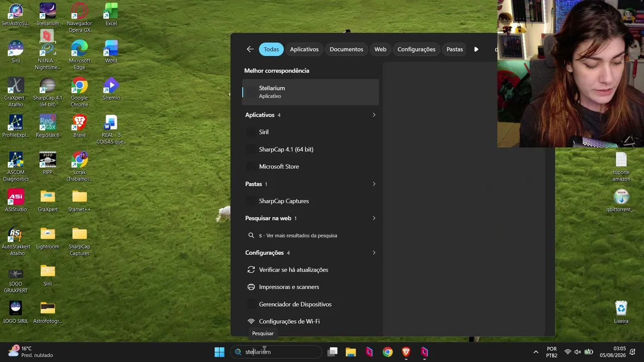The width and height of the screenshot is (644, 362).
Task: Select the Todas search filter tab
Action: pos(271,49)
